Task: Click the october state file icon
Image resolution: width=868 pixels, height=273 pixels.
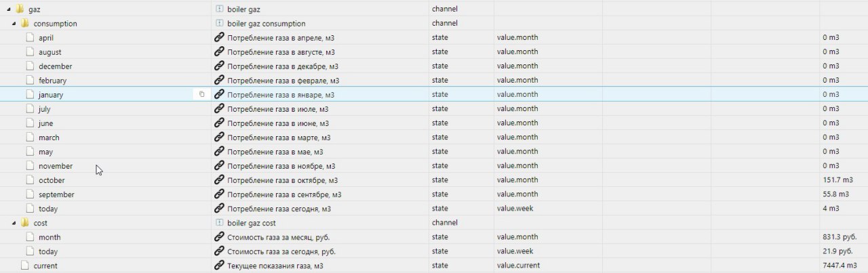Action: point(30,180)
